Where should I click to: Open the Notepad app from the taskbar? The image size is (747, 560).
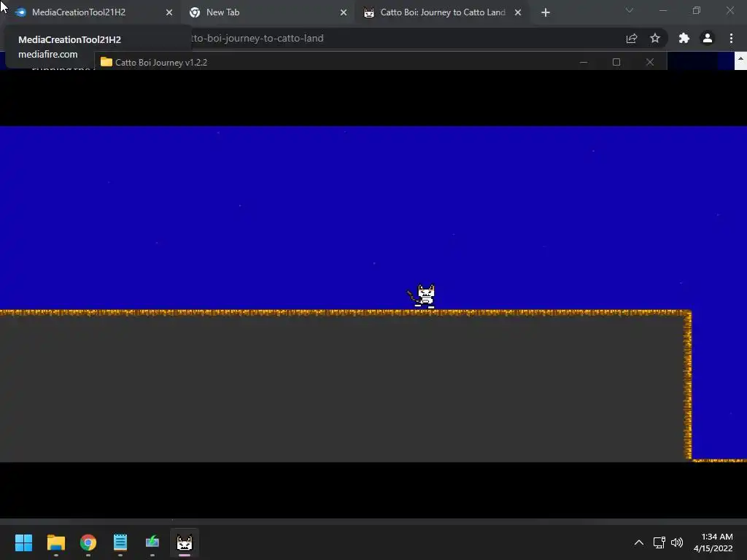click(120, 542)
